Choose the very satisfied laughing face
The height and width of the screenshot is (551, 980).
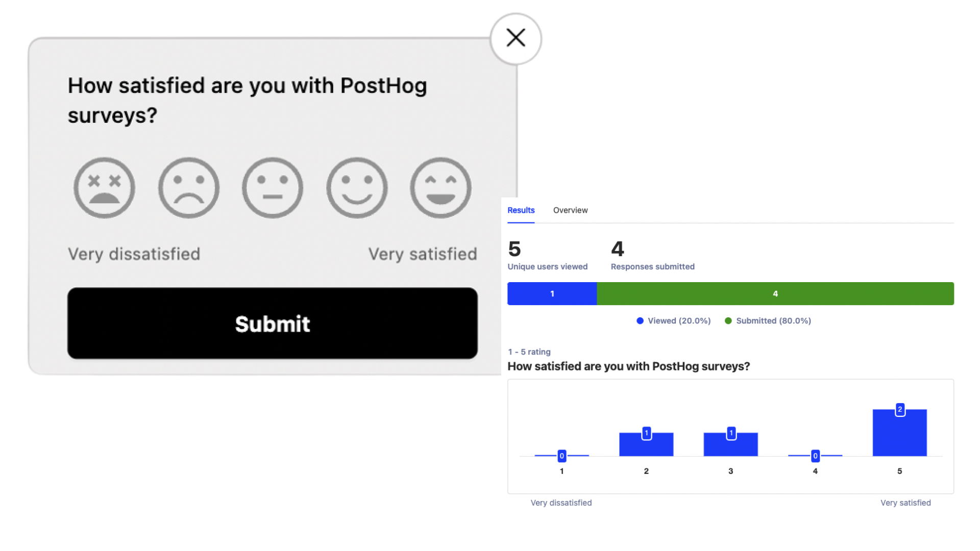441,188
